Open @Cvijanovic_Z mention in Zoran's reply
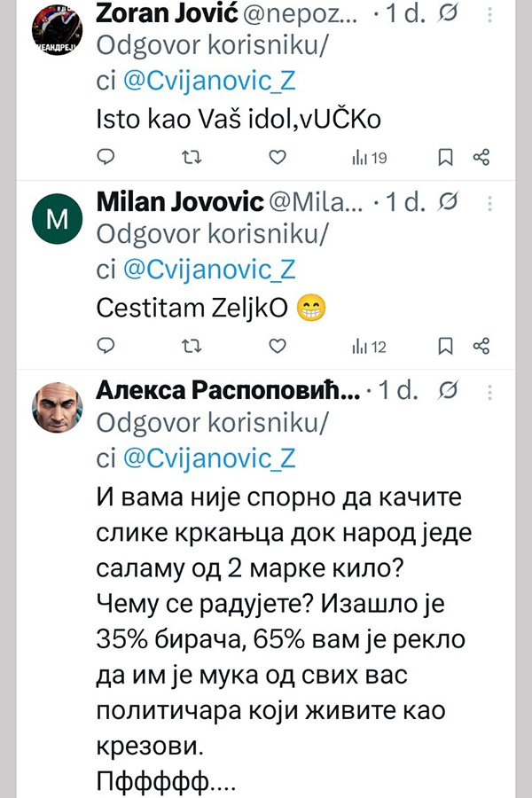 207,82
